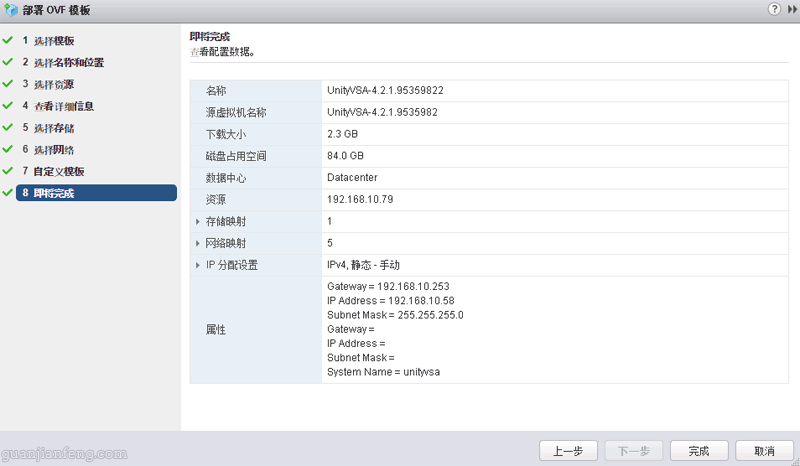Viewport: 800px width, 466px height.
Task: Click the source VM value UnityVSA-4.2.1.9535982
Action: click(382, 112)
